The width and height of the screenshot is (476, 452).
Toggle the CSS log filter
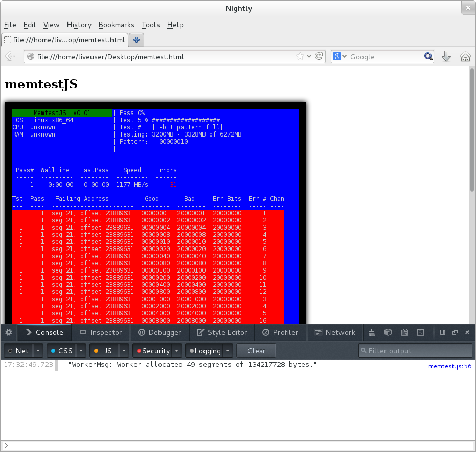61,351
